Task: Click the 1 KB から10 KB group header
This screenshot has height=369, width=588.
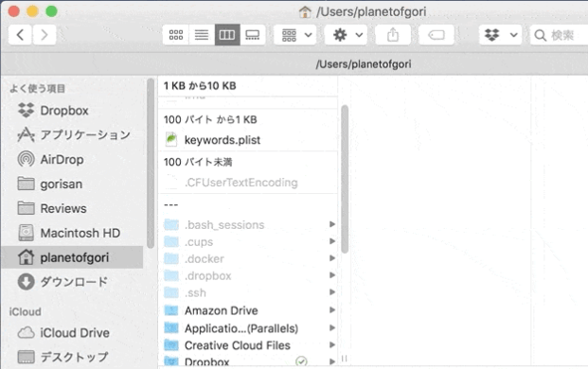Action: [x=200, y=86]
